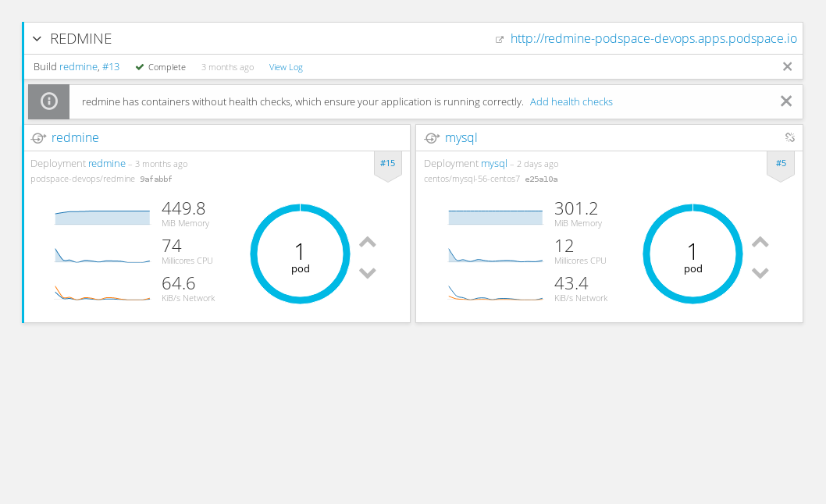Click mysql network usage sparkline
The image size is (826, 504).
[496, 293]
